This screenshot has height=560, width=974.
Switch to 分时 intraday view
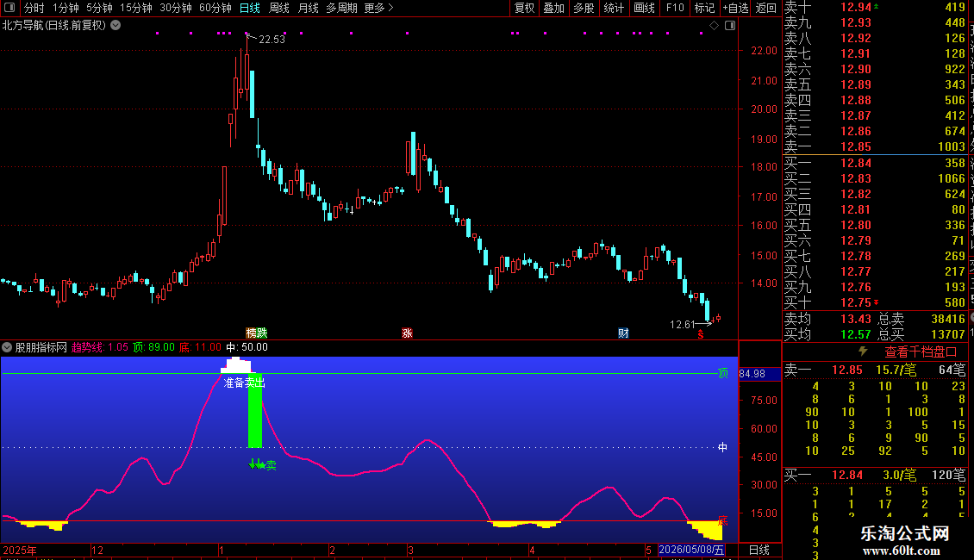point(34,8)
